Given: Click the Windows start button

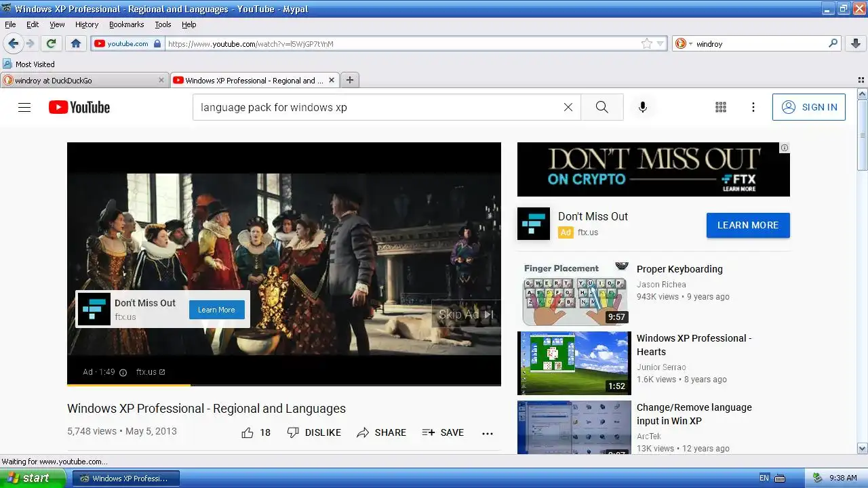Looking at the screenshot, I should 33,478.
